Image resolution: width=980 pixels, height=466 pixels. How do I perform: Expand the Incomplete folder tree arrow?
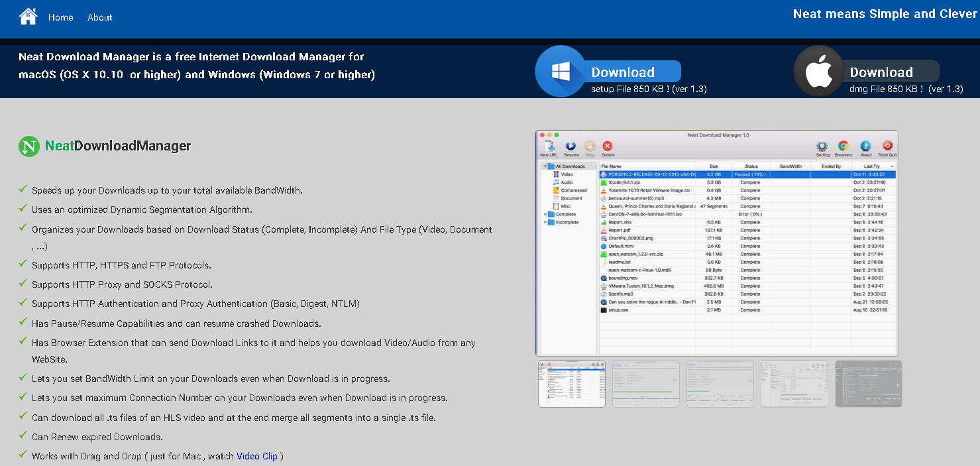(x=545, y=222)
